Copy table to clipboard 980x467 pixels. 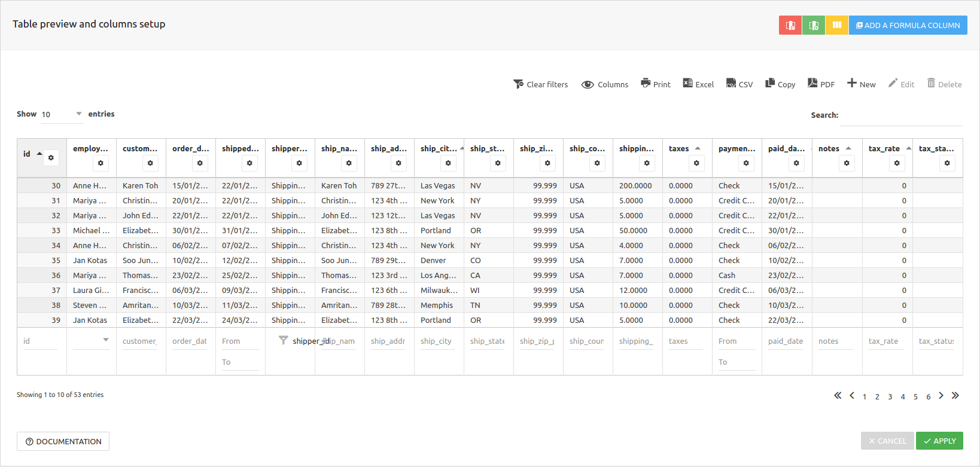780,84
